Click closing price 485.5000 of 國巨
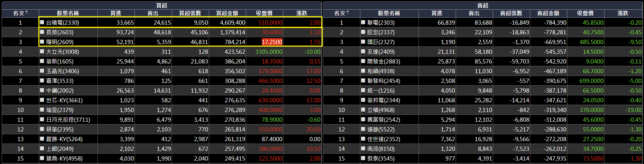The image size is (644, 164). coord(592,42)
